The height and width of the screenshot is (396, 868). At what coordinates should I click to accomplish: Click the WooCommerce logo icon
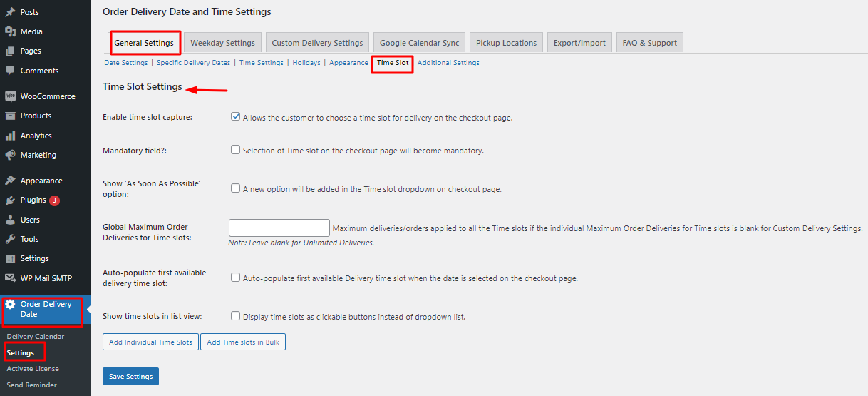click(x=10, y=96)
